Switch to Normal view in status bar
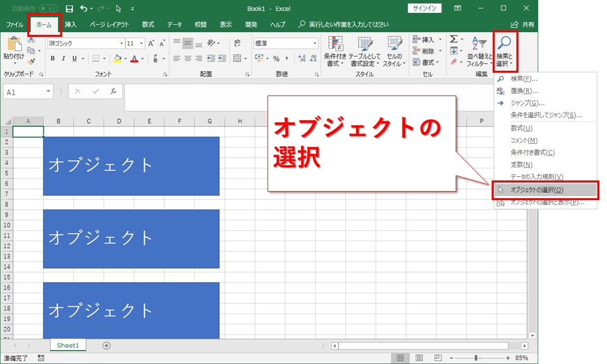This screenshot has width=607, height=364. tap(400, 358)
